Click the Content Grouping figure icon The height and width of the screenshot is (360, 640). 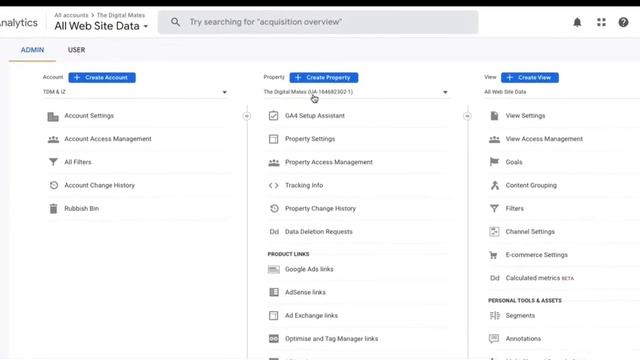tap(495, 185)
